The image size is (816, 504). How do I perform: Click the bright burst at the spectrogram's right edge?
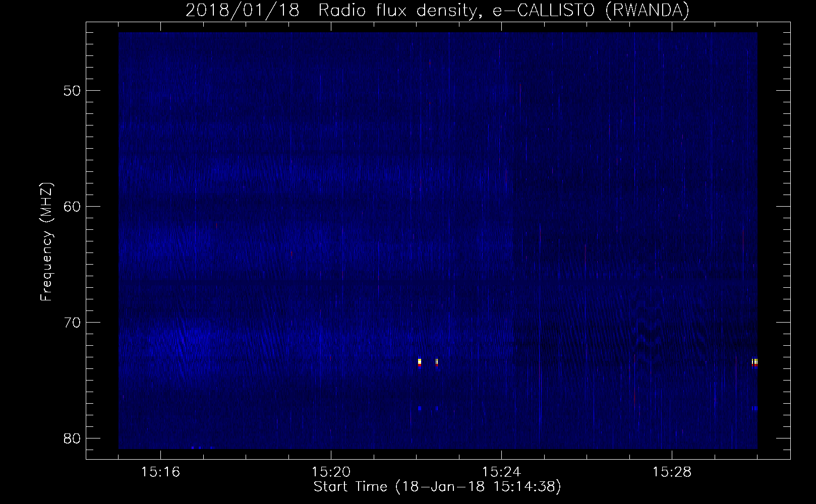(754, 363)
